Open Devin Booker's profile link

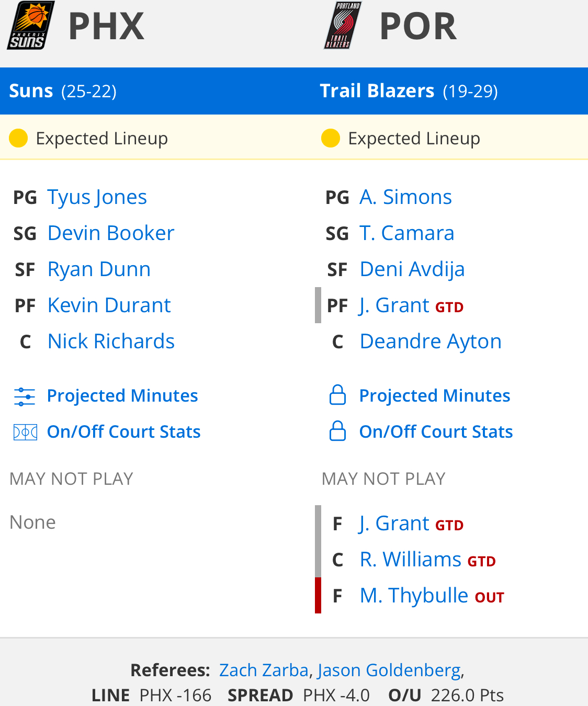[110, 233]
